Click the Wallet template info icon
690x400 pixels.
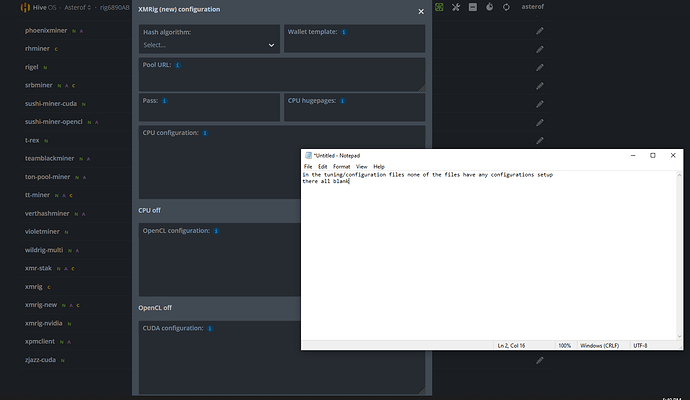tap(344, 32)
